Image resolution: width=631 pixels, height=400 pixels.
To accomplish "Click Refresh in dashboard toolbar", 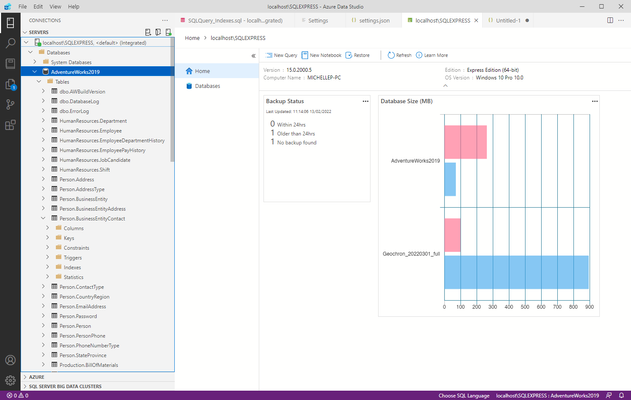I will point(399,55).
